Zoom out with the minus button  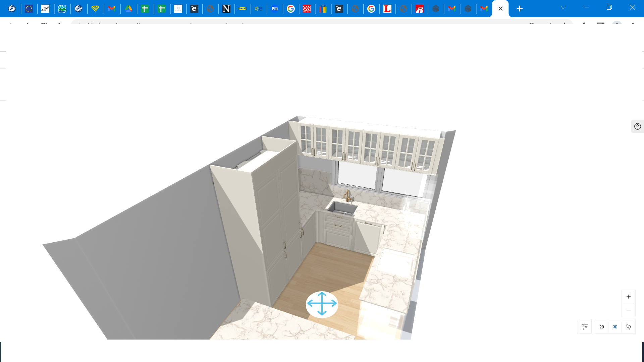(628, 310)
